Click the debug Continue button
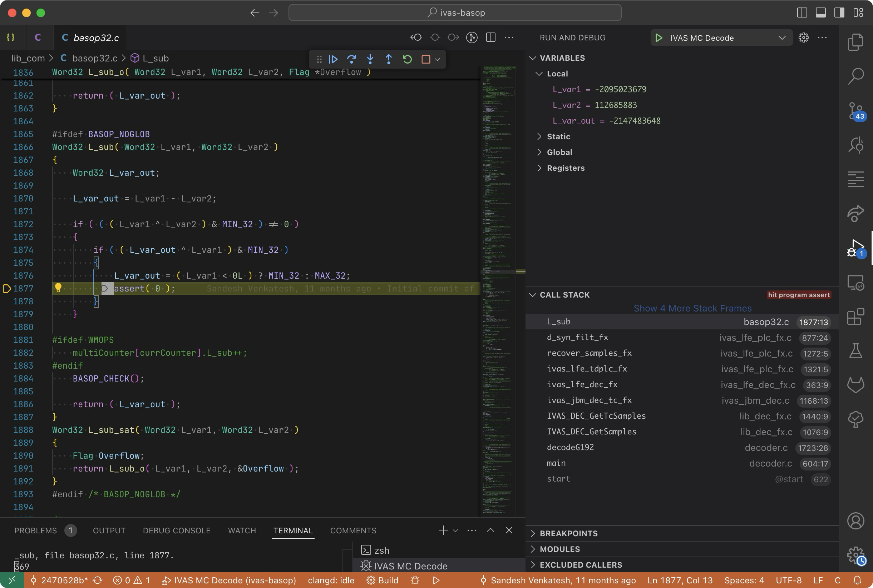Viewport: 873px width, 588px height. [333, 59]
